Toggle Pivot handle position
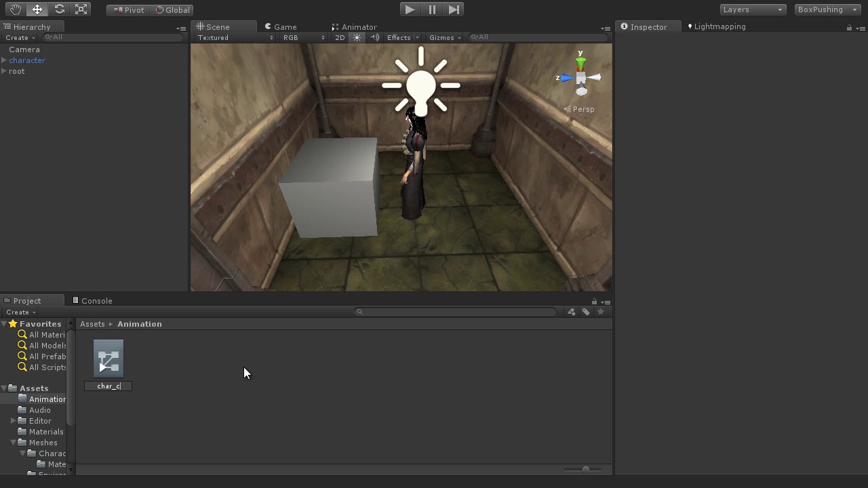This screenshot has height=488, width=868. (x=128, y=10)
